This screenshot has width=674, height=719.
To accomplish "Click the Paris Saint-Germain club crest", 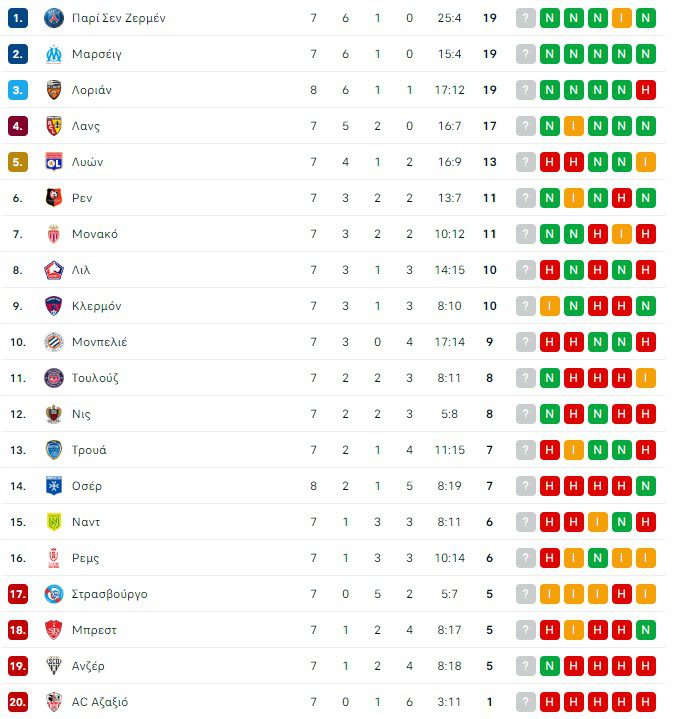I will [x=54, y=18].
